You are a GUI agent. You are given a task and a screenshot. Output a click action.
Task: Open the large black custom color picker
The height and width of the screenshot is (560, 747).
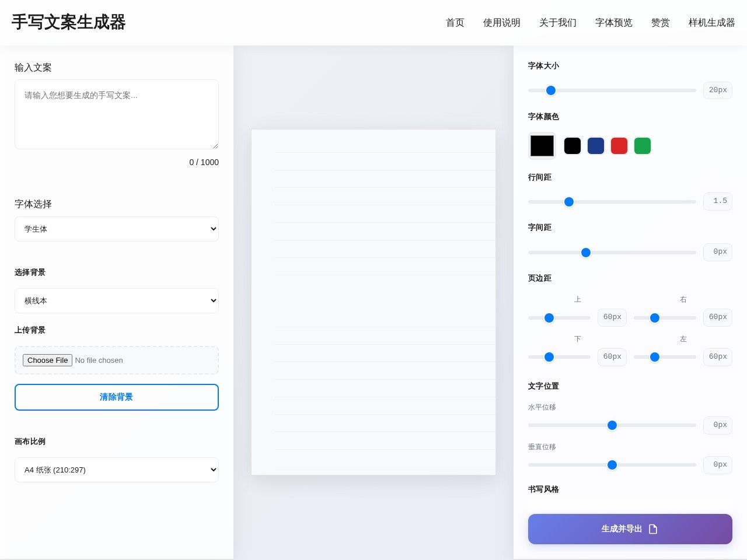(x=542, y=146)
